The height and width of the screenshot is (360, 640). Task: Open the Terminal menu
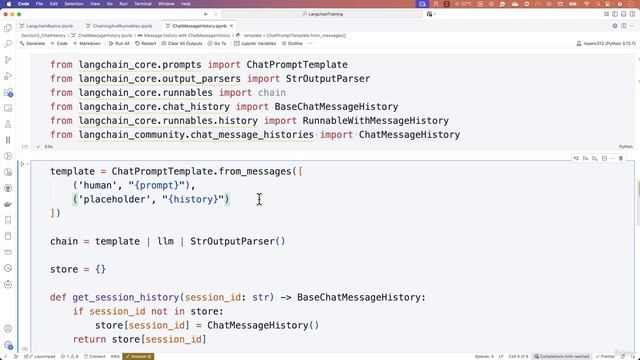coord(143,4)
